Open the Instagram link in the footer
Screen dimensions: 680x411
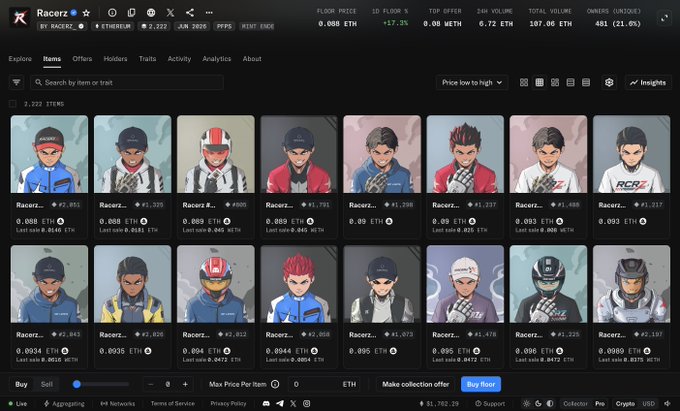(307, 404)
